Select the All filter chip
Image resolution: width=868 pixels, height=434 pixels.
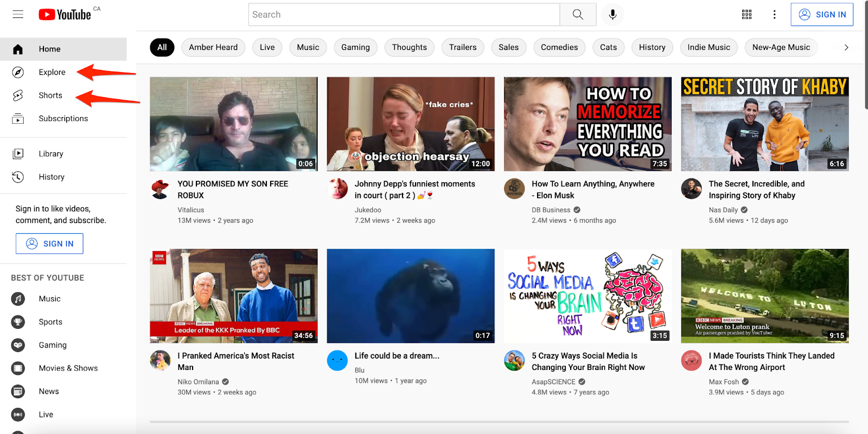point(162,48)
